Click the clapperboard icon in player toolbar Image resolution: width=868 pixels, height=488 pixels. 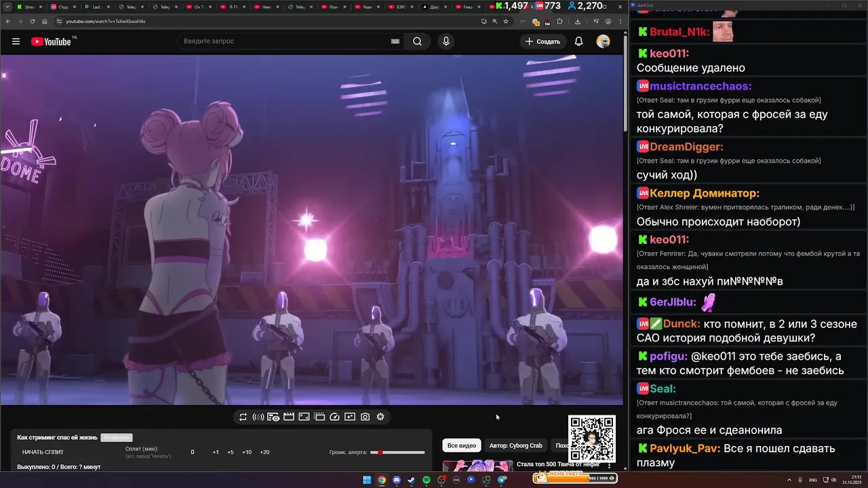click(288, 417)
